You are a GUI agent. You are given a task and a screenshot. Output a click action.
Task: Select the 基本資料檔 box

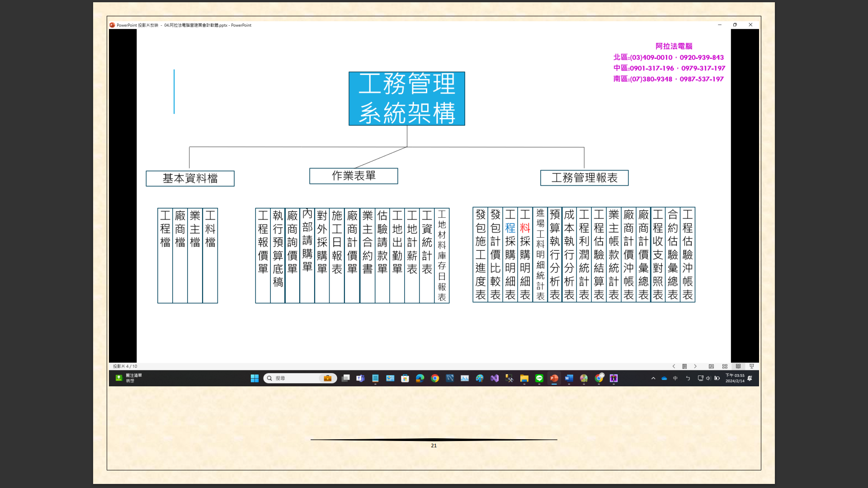click(x=190, y=178)
